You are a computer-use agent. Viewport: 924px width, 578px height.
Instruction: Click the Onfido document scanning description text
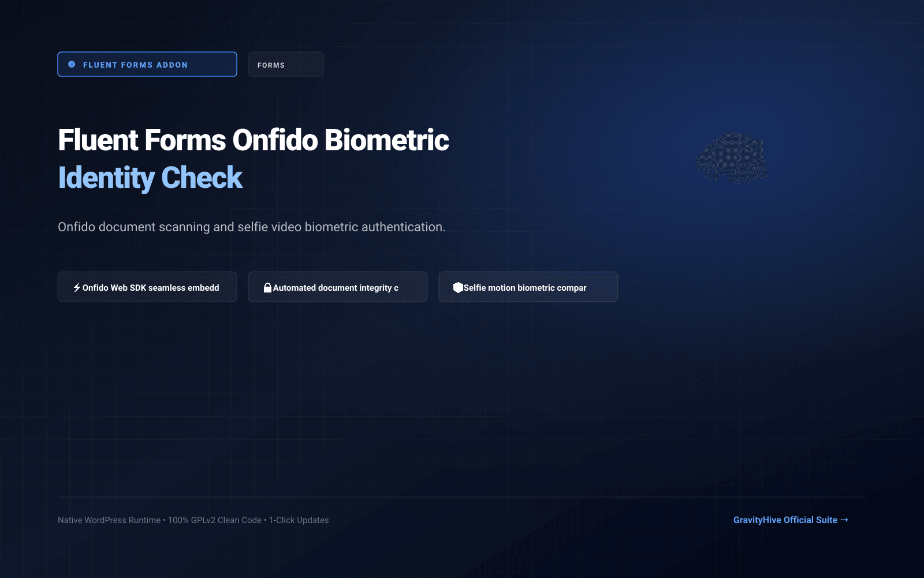point(252,227)
